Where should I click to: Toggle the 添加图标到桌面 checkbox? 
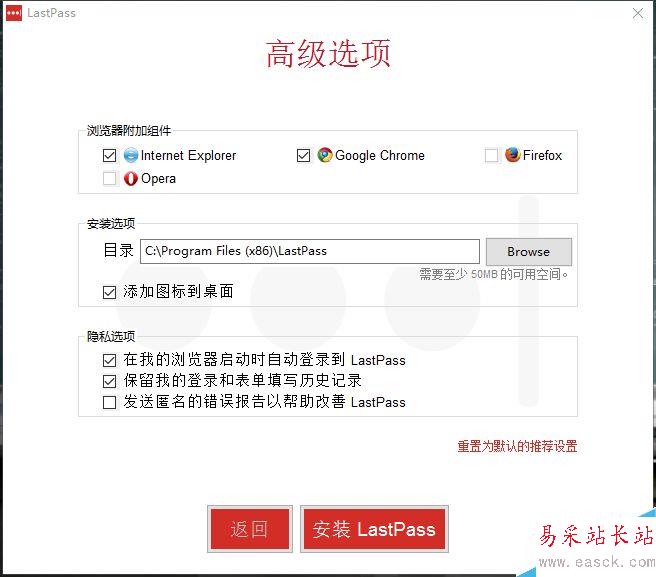point(110,292)
